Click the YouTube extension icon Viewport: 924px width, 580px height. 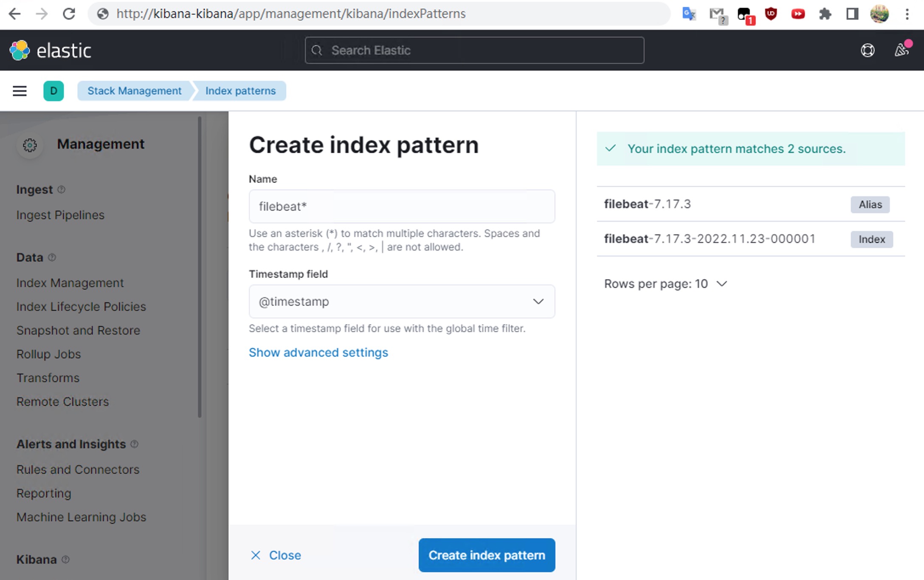(x=798, y=14)
